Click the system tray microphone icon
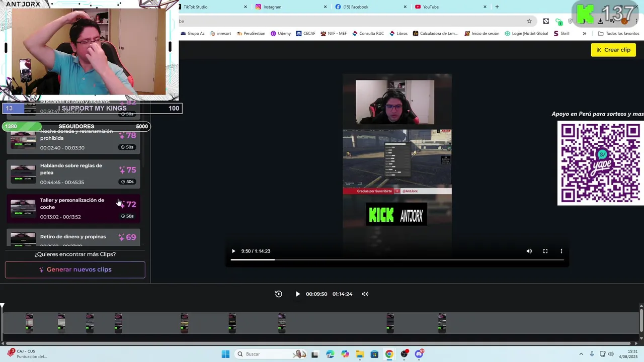 point(592,354)
